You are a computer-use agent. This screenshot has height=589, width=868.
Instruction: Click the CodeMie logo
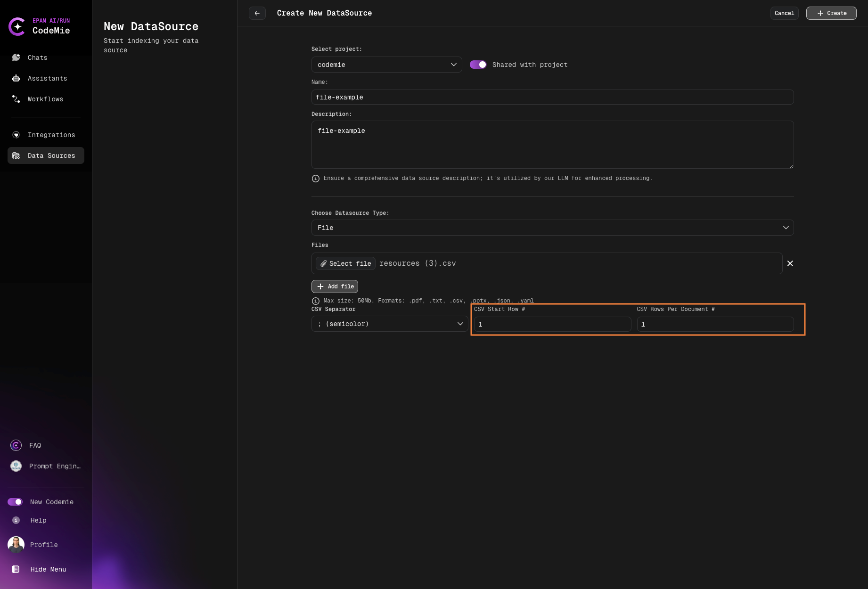[x=17, y=26]
